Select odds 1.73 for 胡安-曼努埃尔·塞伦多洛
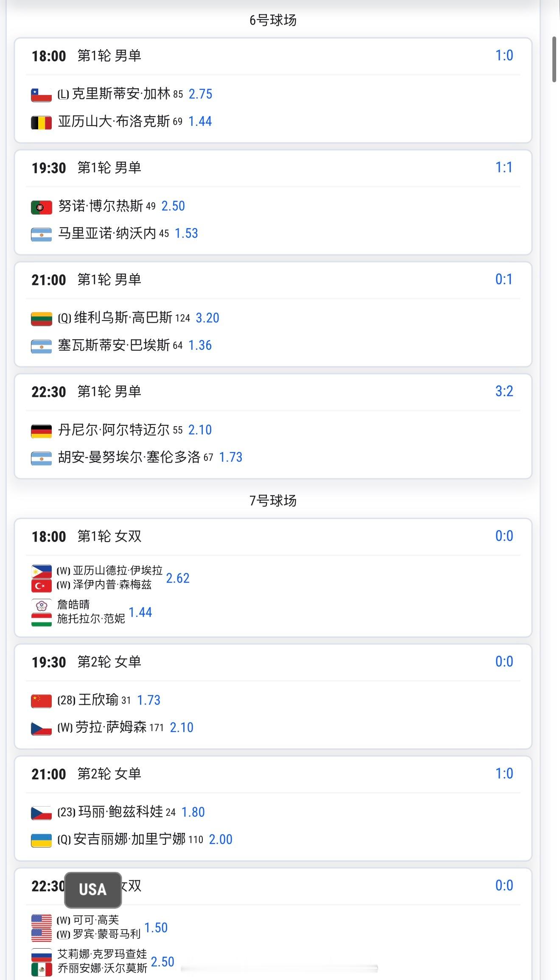Screen dimensions: 560x980 230,457
